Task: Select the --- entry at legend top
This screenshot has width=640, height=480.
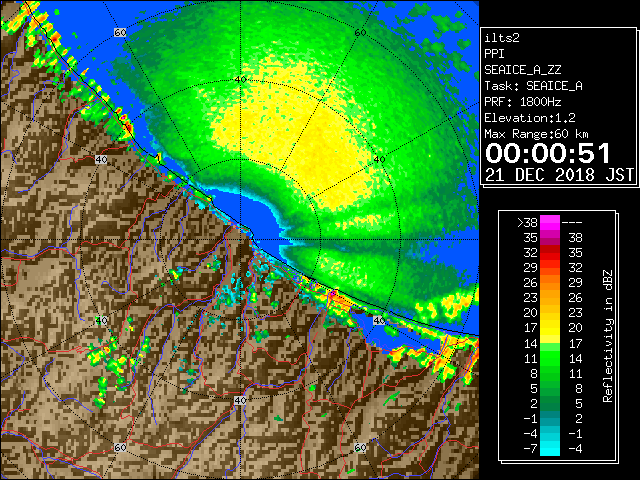Action: click(572, 222)
